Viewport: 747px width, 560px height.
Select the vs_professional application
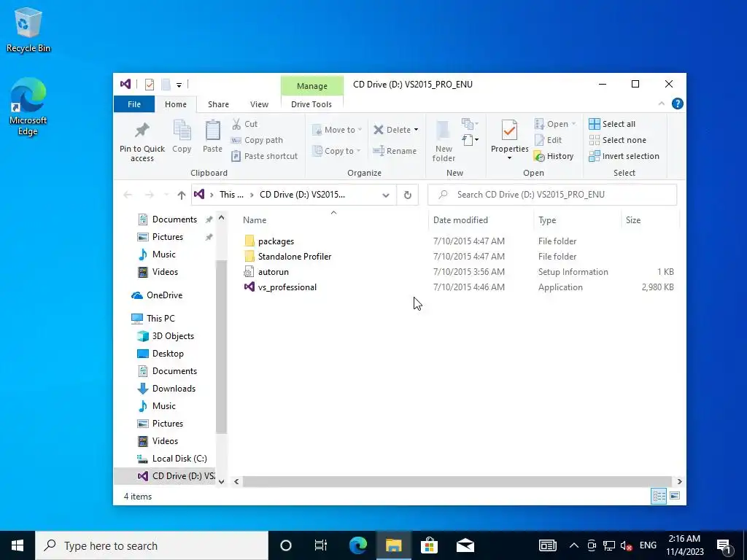point(287,287)
